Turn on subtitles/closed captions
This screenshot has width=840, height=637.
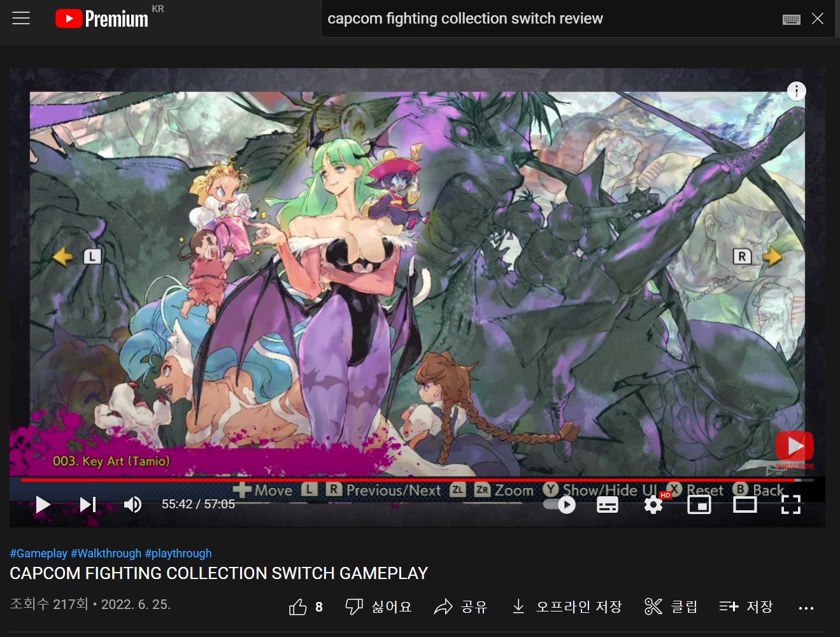point(607,505)
